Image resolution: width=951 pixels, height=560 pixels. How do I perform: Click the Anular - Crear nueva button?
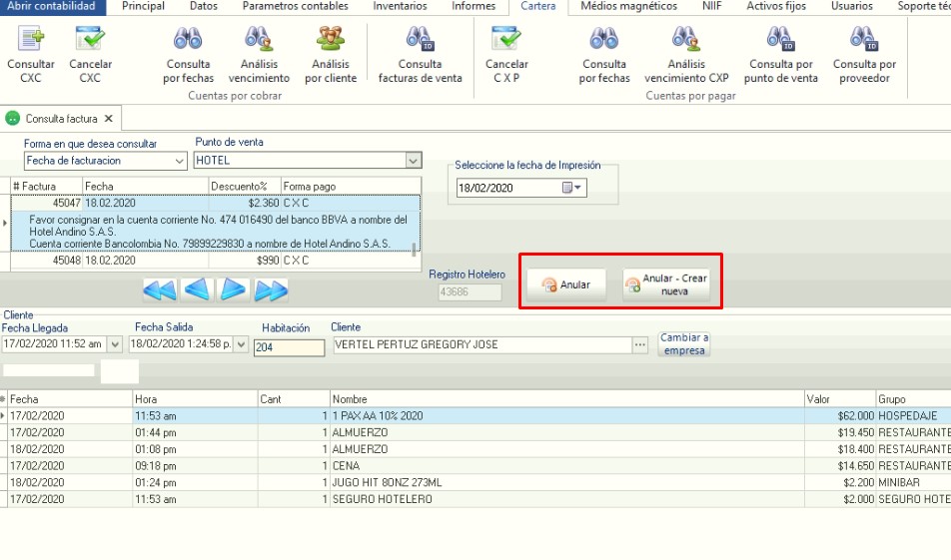coord(665,284)
